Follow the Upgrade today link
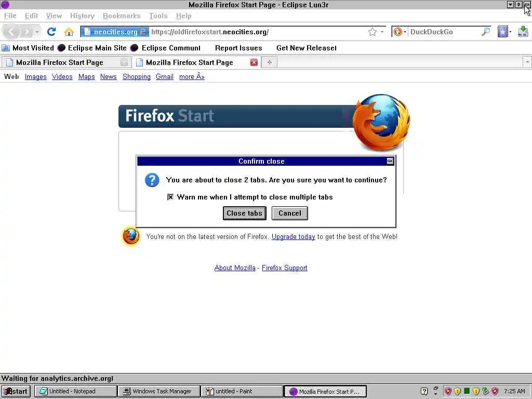This screenshot has height=399, width=532. (x=293, y=236)
